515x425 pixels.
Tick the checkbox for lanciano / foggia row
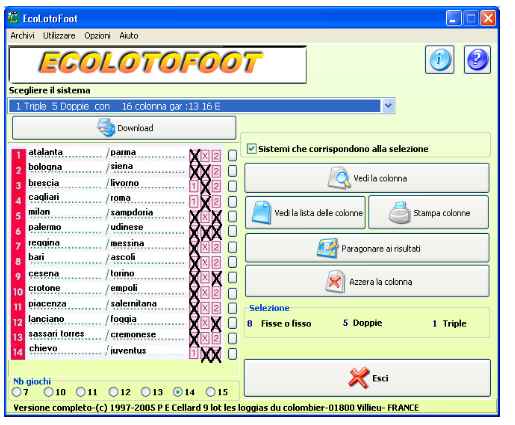pos(232,323)
